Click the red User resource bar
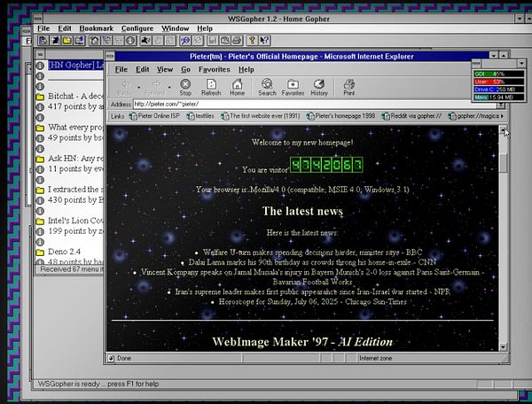This screenshot has height=404, width=532. tap(498, 82)
